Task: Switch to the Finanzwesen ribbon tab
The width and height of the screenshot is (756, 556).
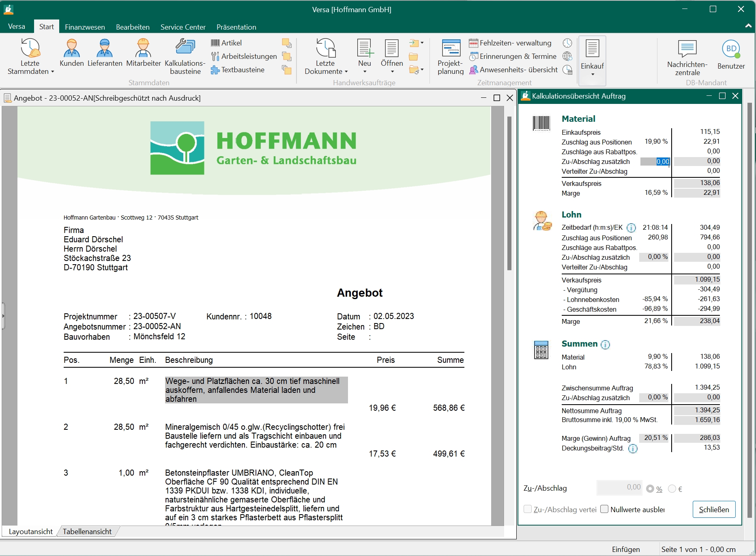Action: click(x=85, y=27)
